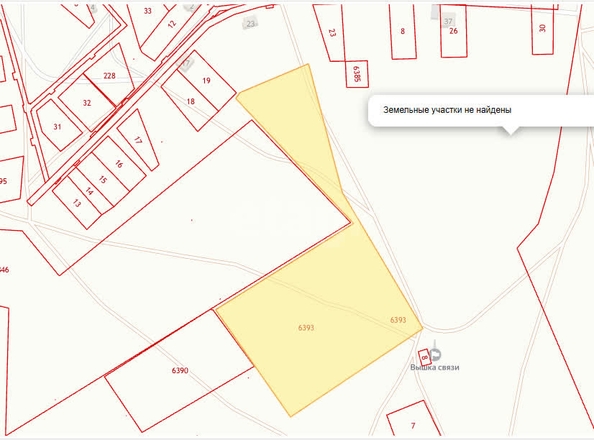Select the gray building labeled 17 near parcel 19
The width and height of the screenshot is (594, 440).
pyautogui.click(x=186, y=63)
